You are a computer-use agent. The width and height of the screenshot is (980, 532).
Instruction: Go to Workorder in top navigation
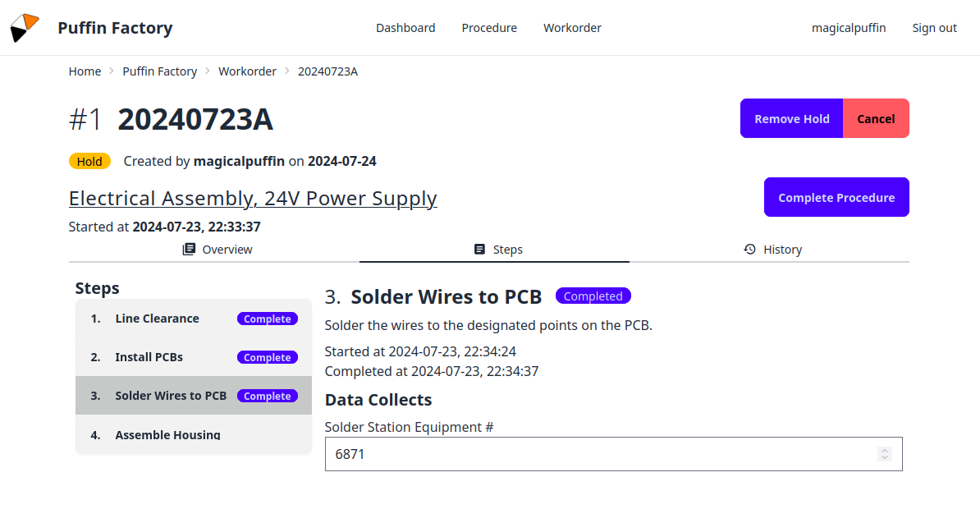point(572,28)
